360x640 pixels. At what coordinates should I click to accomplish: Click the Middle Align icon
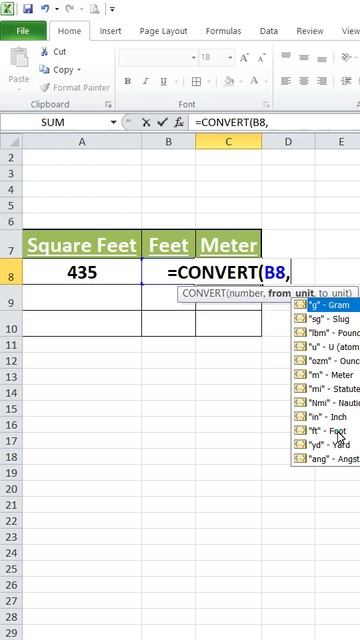click(x=304, y=58)
